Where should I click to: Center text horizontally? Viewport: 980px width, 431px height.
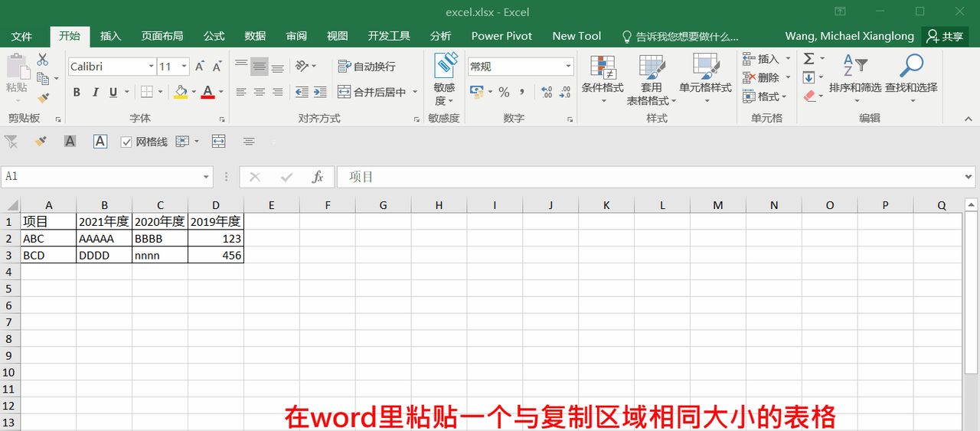[x=260, y=92]
